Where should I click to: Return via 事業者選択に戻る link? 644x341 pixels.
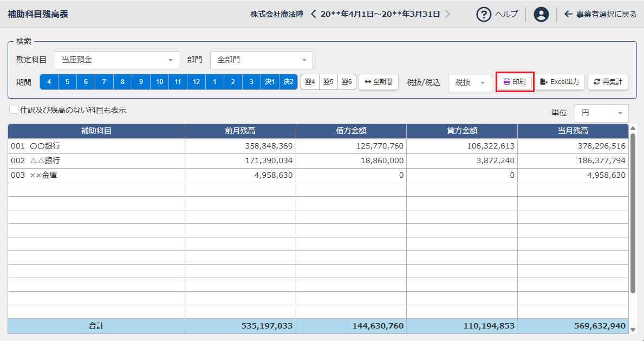point(600,14)
